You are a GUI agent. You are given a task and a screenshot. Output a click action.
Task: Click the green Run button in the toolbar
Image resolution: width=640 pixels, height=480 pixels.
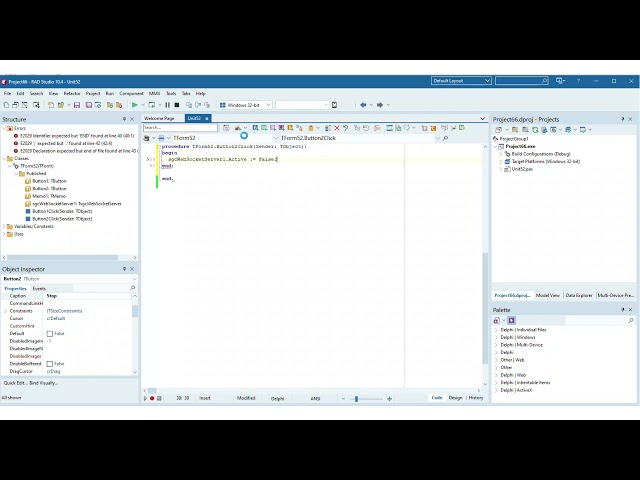coord(134,105)
